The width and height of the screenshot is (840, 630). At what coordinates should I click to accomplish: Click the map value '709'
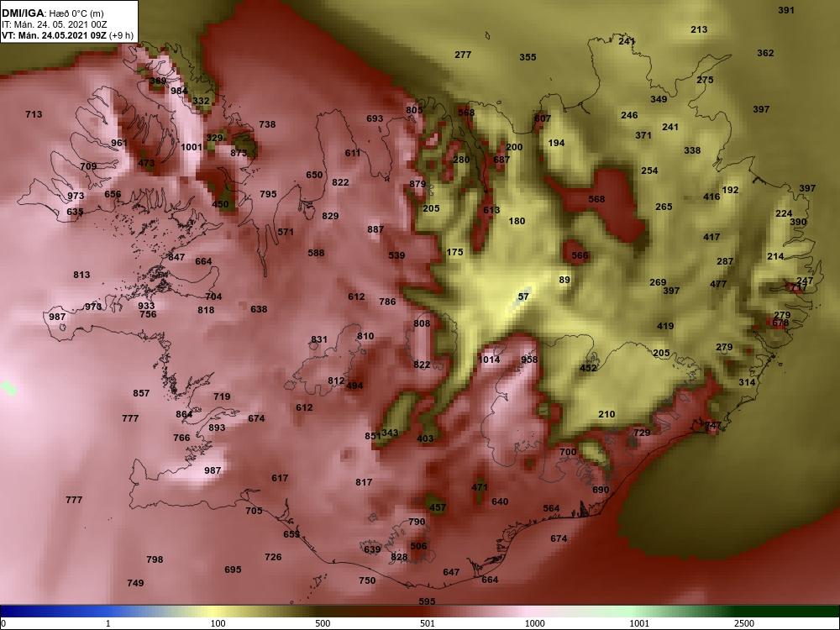[88, 166]
